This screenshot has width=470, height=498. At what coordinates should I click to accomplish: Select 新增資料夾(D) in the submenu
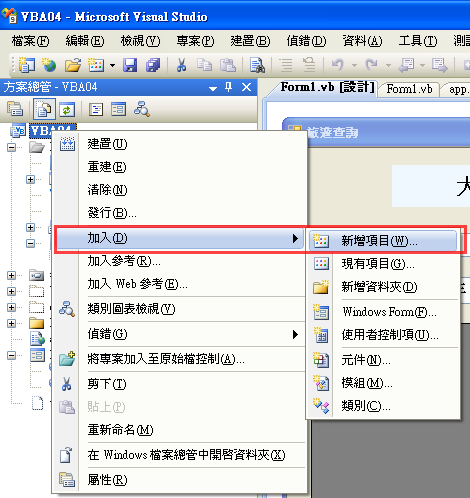pos(383,287)
